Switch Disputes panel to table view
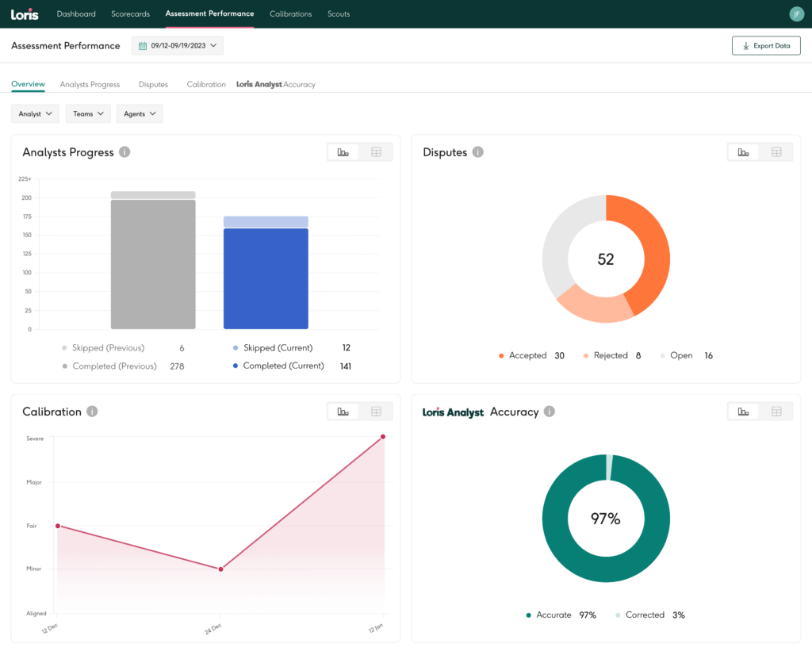This screenshot has height=659, width=812. pyautogui.click(x=776, y=151)
